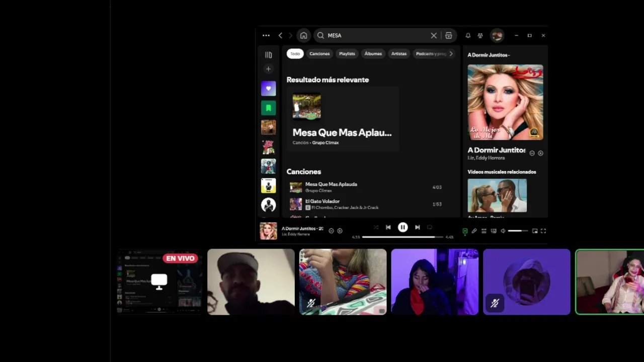The image size is (644, 362).
Task: Select the green-outlined speaking participant tile
Action: point(610,282)
